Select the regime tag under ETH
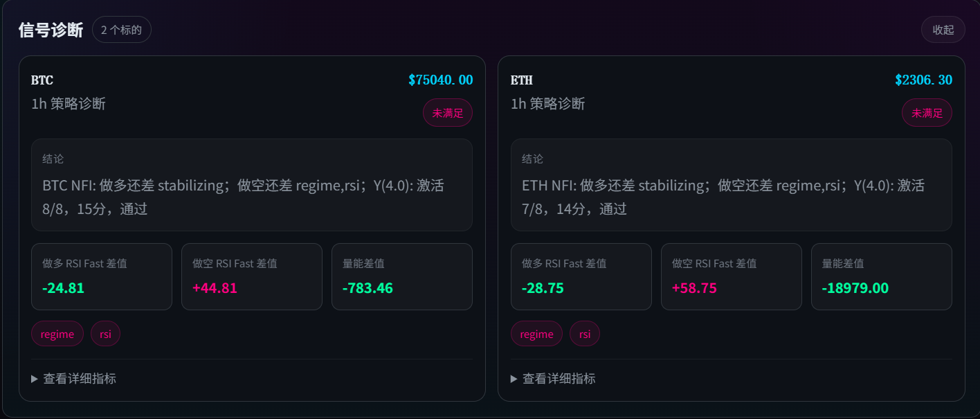This screenshot has width=980, height=419. pos(537,334)
